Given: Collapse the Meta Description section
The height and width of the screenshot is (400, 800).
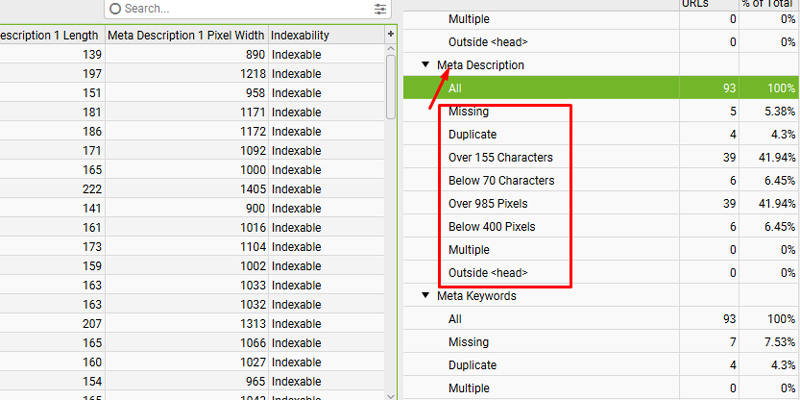Looking at the screenshot, I should tap(424, 65).
